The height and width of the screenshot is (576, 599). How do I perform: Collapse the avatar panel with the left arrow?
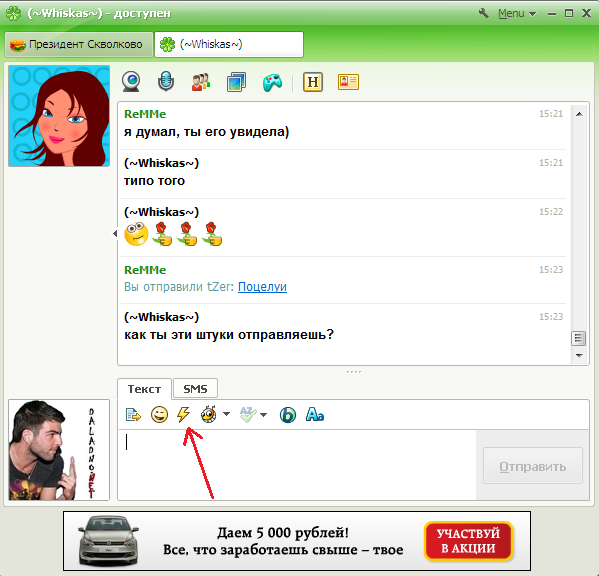click(115, 233)
